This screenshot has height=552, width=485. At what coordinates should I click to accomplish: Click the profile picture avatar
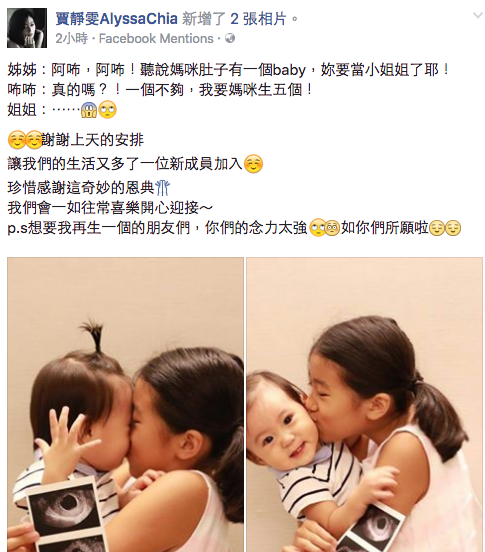(27, 28)
